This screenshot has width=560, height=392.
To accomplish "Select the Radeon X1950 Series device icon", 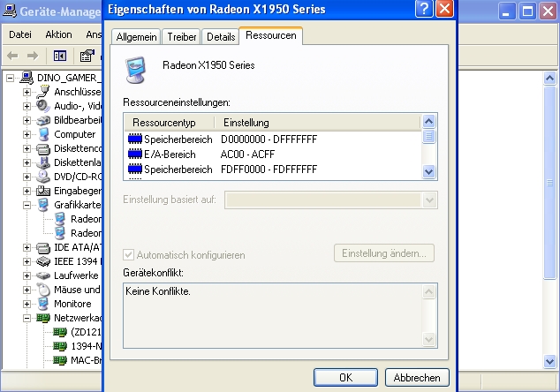I will 136,70.
